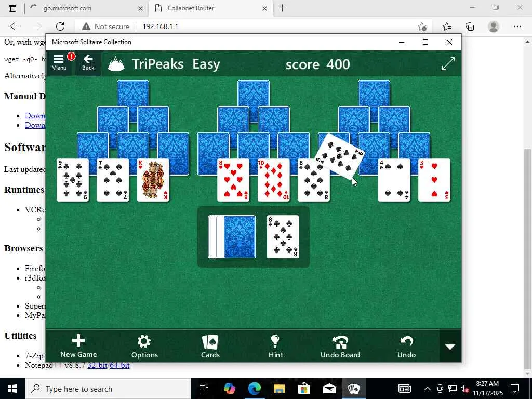Open Copilot from the taskbar
The image size is (532, 399).
[230, 389]
